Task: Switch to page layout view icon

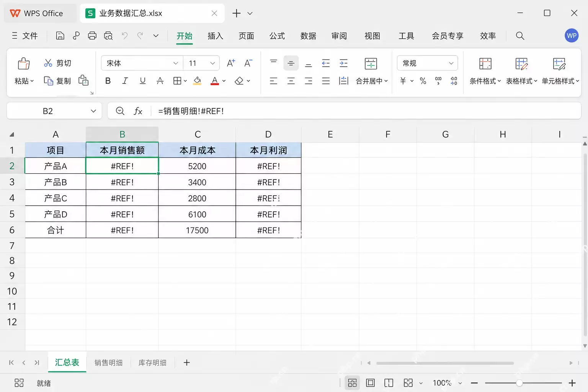Action: (x=370, y=383)
